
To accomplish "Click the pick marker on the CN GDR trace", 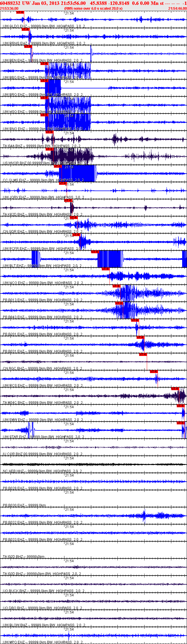I will pyautogui.click(x=74, y=218).
